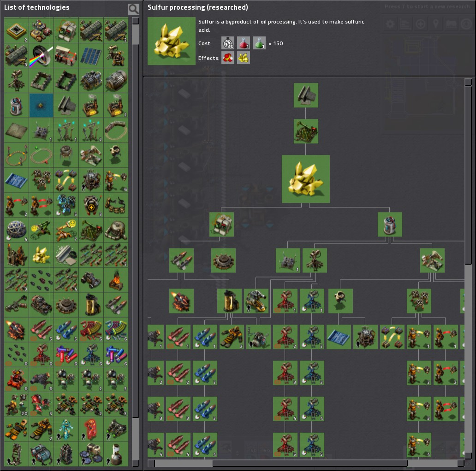The image size is (476, 471).
Task: Click the red science pack cost icon
Action: click(244, 43)
